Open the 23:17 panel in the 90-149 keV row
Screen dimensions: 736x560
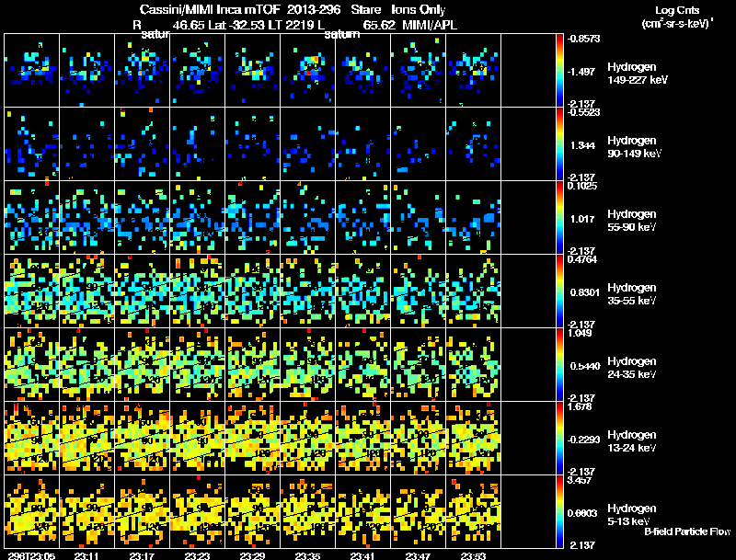143,144
